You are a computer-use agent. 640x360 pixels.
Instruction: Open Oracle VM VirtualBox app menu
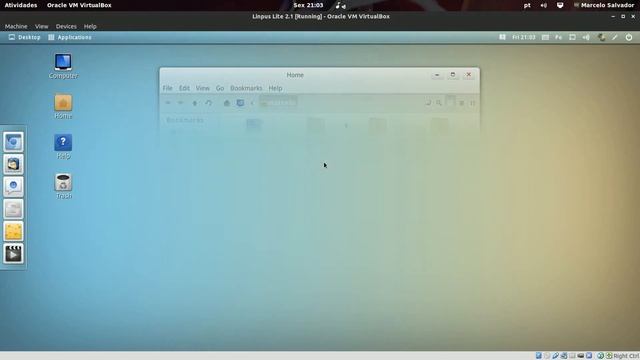pyautogui.click(x=79, y=5)
